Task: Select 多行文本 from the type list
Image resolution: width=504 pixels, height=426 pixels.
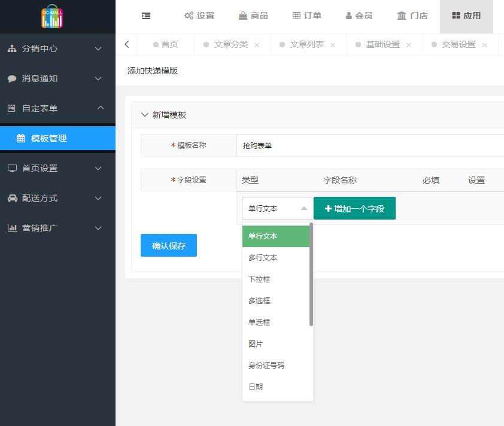Action: (263, 258)
